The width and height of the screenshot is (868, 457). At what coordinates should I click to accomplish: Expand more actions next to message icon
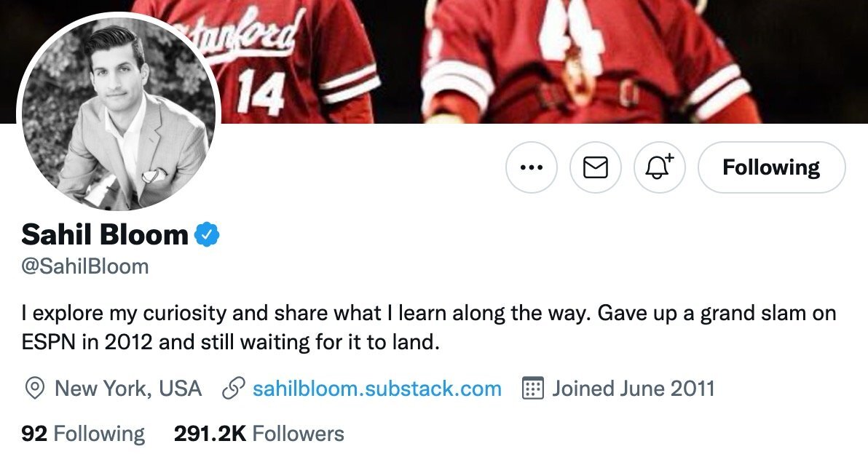[531, 167]
